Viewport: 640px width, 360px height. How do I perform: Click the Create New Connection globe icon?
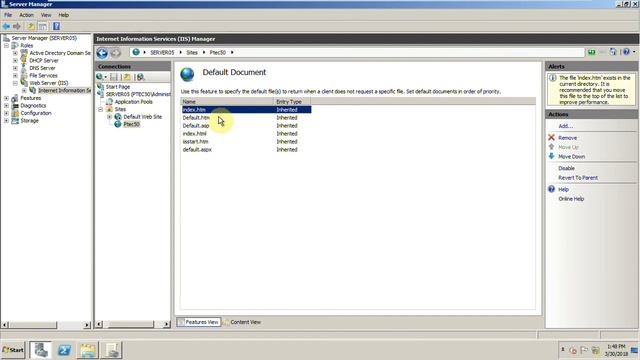100,77
